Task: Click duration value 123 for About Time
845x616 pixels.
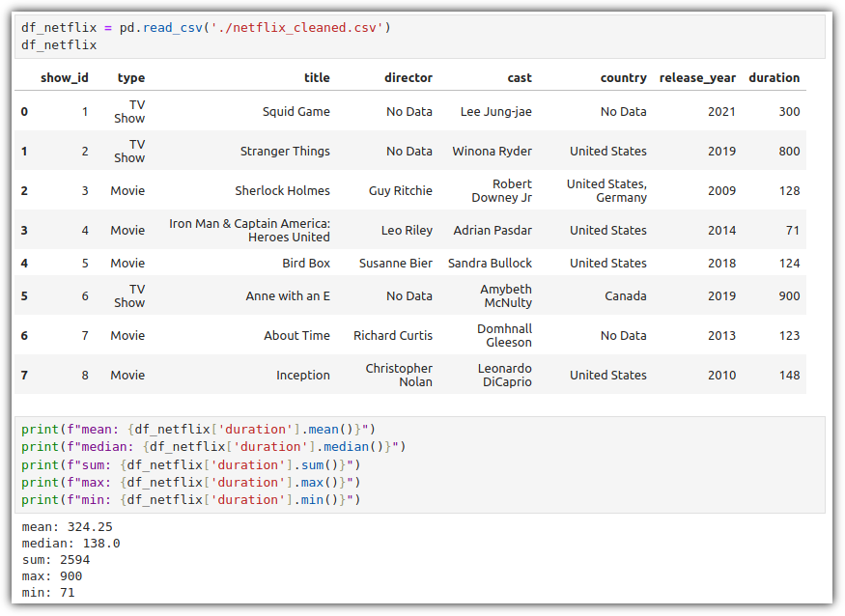Action: pos(789,335)
